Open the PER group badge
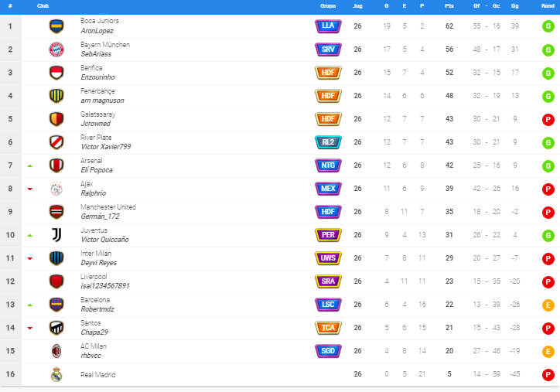 (x=328, y=235)
